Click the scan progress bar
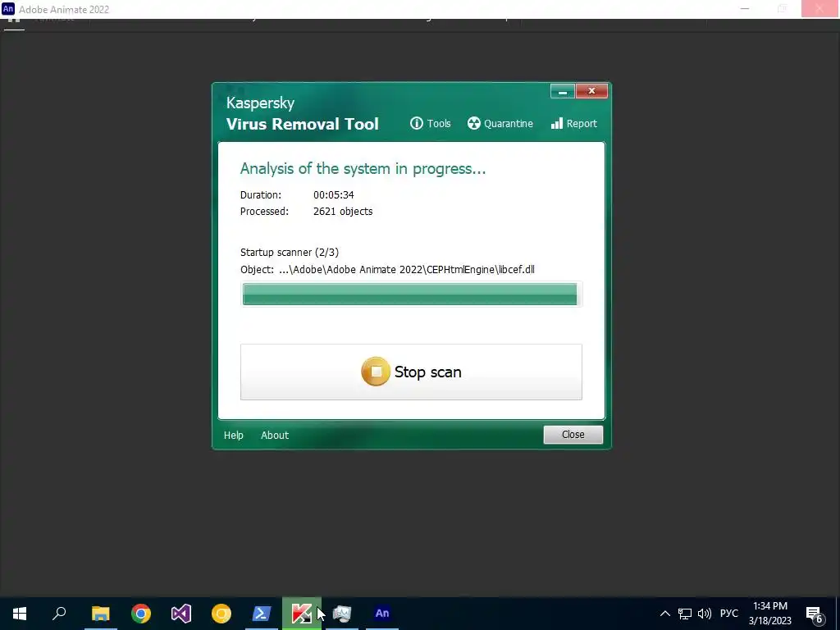 [410, 294]
